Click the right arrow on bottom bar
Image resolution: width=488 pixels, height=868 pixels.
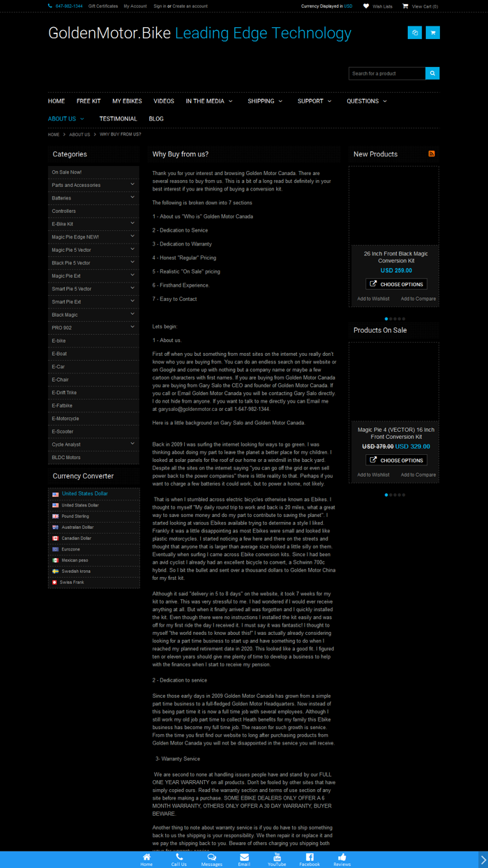[483, 860]
